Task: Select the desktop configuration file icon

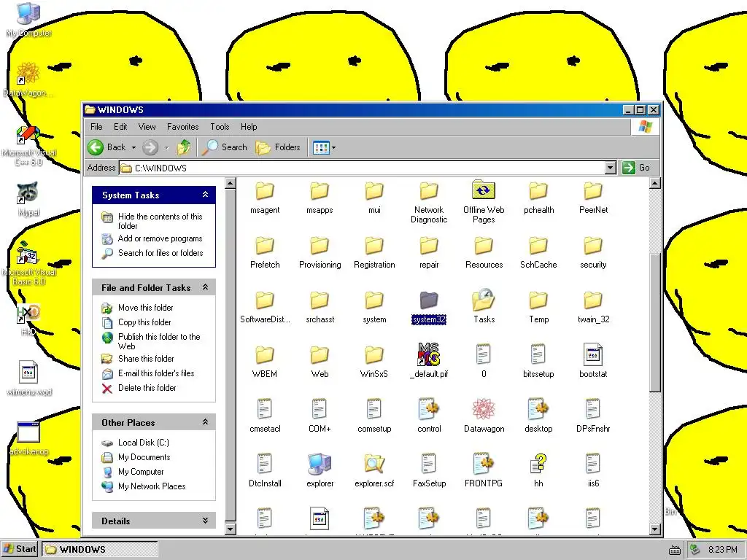Action: pyautogui.click(x=538, y=409)
